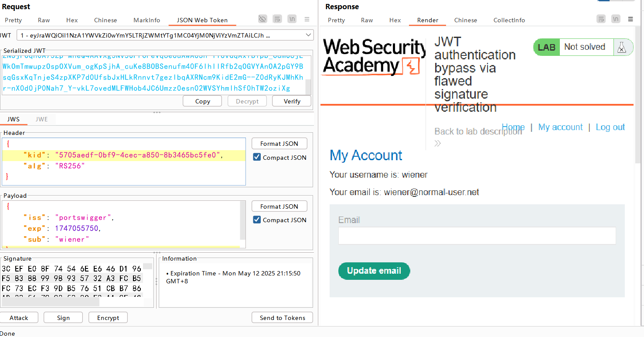The width and height of the screenshot is (644, 337).
Task: Switch to the JWE tab
Action: click(x=41, y=119)
